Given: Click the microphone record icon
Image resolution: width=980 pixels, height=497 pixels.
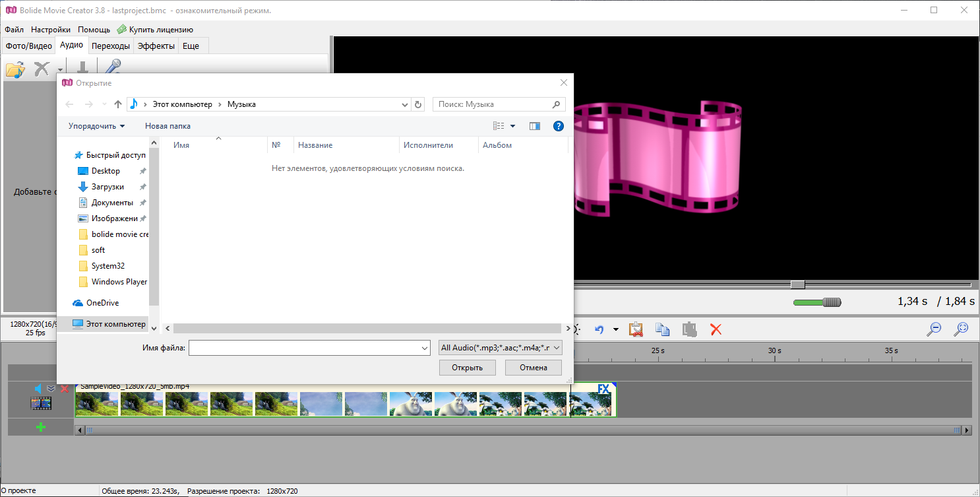Looking at the screenshot, I should (113, 67).
